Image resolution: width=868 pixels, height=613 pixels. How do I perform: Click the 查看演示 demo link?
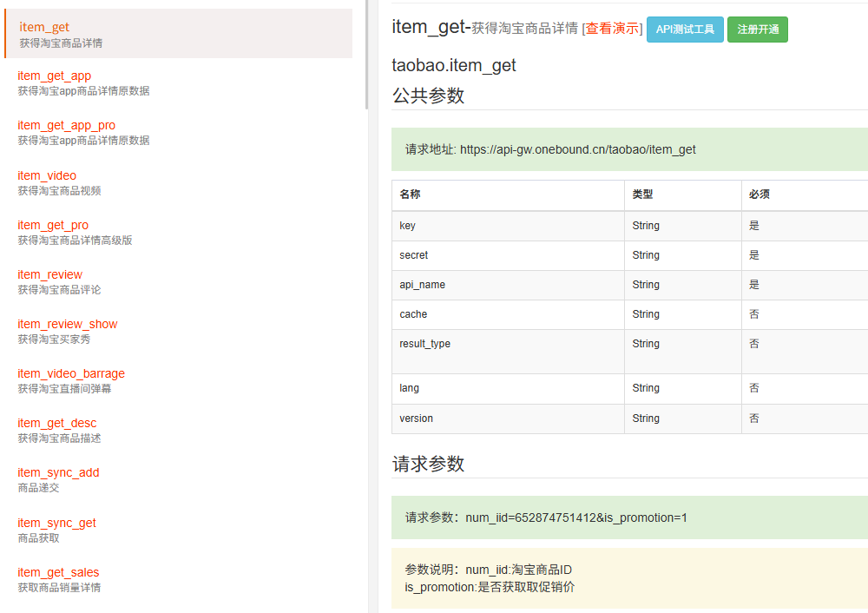pyautogui.click(x=612, y=29)
